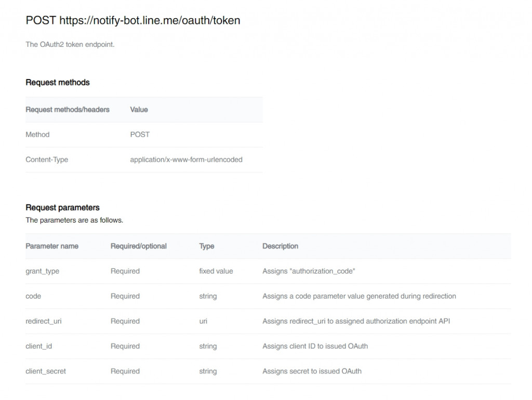Click the grant_type parameter name
532x400 pixels.
[x=43, y=271]
